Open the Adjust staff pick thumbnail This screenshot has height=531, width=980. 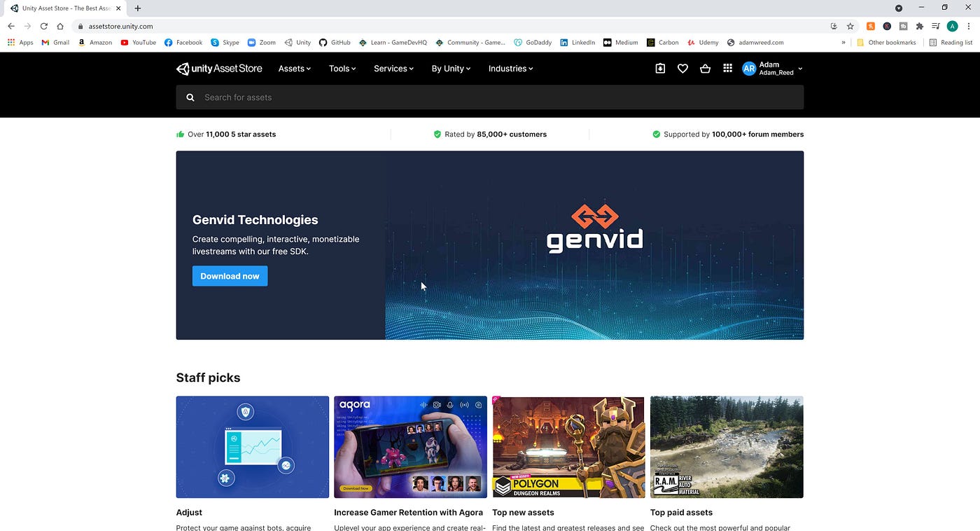253,447
